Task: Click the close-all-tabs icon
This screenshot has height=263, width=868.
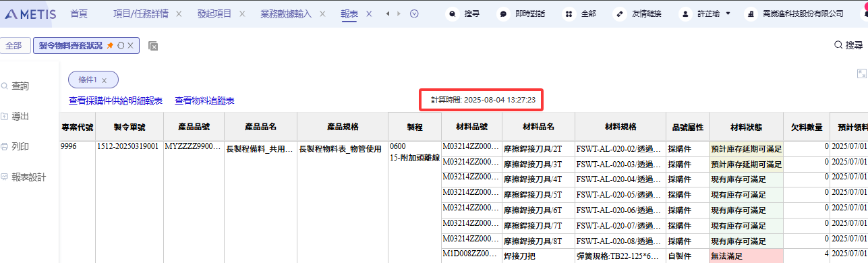Action: [153, 46]
